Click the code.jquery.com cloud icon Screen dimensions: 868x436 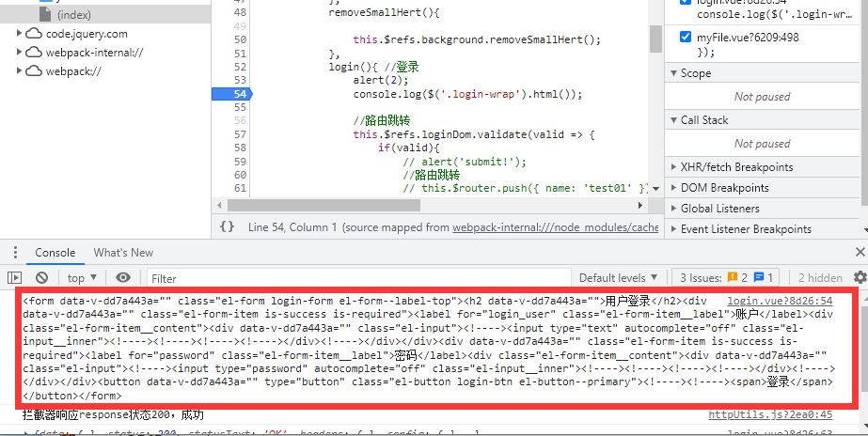(34, 33)
